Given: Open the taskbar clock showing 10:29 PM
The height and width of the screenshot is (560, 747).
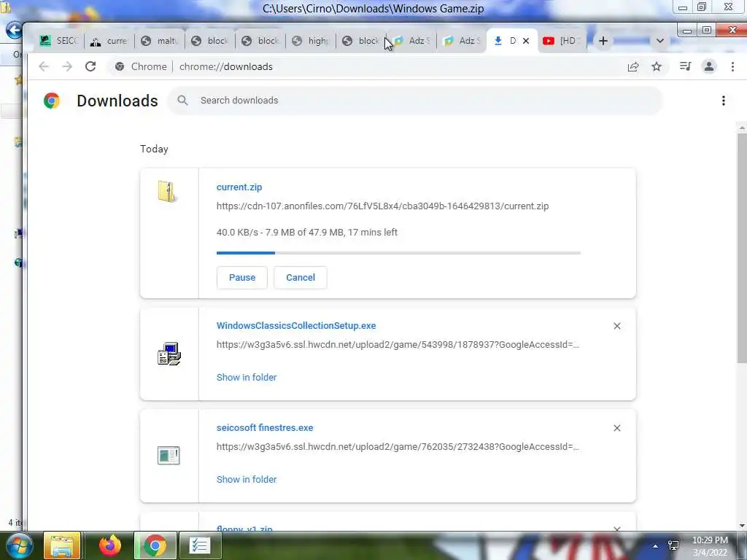Looking at the screenshot, I should tap(710, 546).
